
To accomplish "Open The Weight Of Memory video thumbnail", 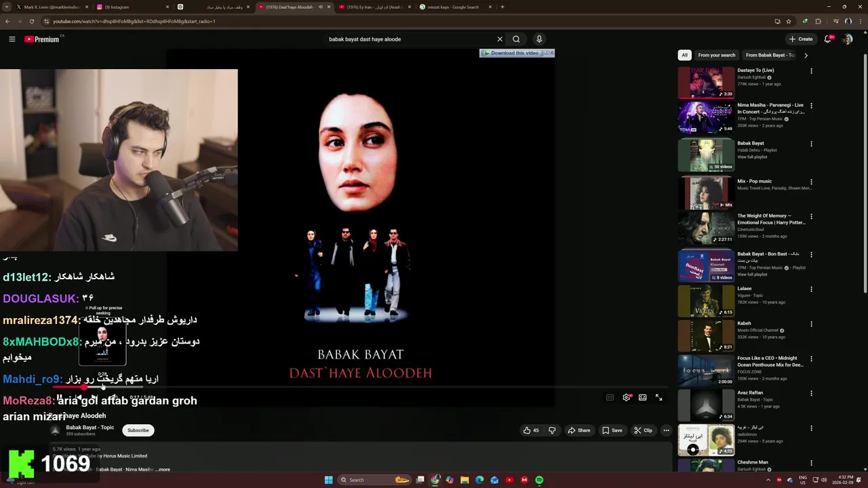I will [x=706, y=228].
